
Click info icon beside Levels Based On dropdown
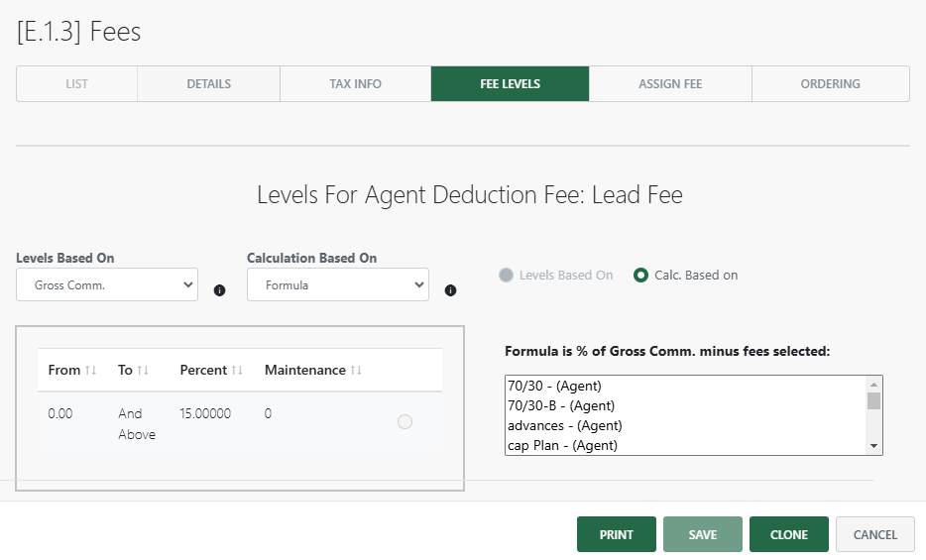220,290
